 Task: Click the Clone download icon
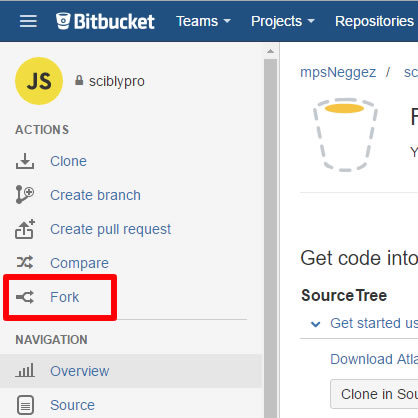[25, 161]
